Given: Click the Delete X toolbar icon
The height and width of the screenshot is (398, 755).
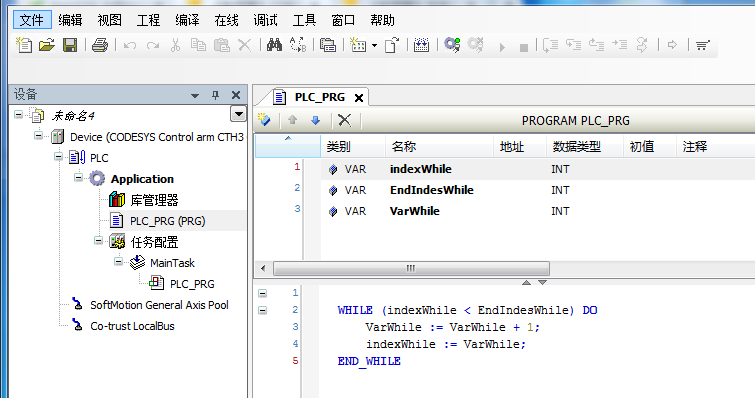Looking at the screenshot, I should click(245, 45).
